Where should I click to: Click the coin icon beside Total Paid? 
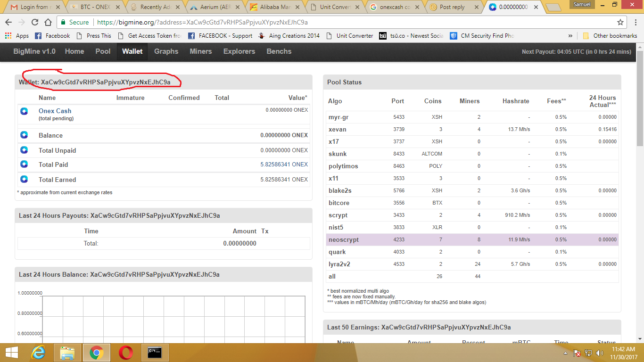(24, 164)
